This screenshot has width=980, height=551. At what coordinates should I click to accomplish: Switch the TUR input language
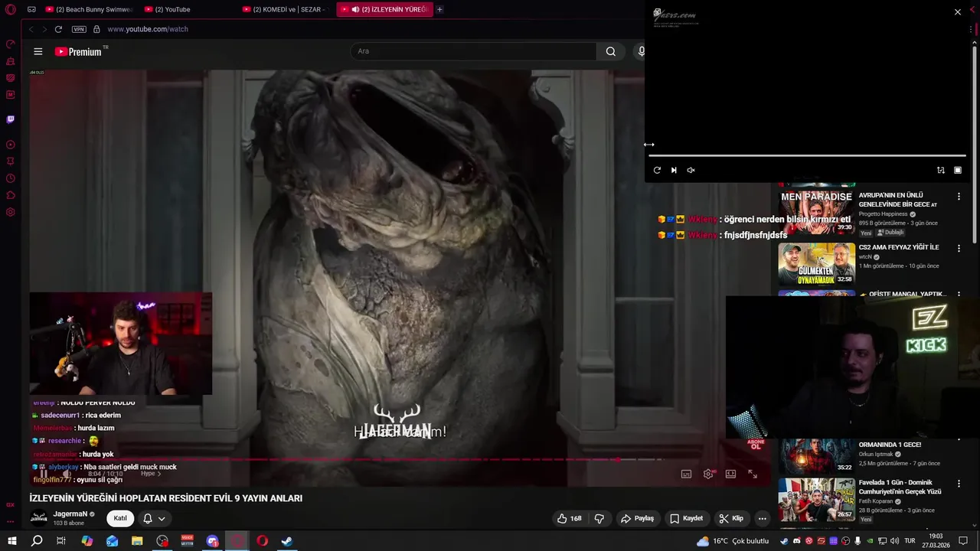(x=910, y=541)
